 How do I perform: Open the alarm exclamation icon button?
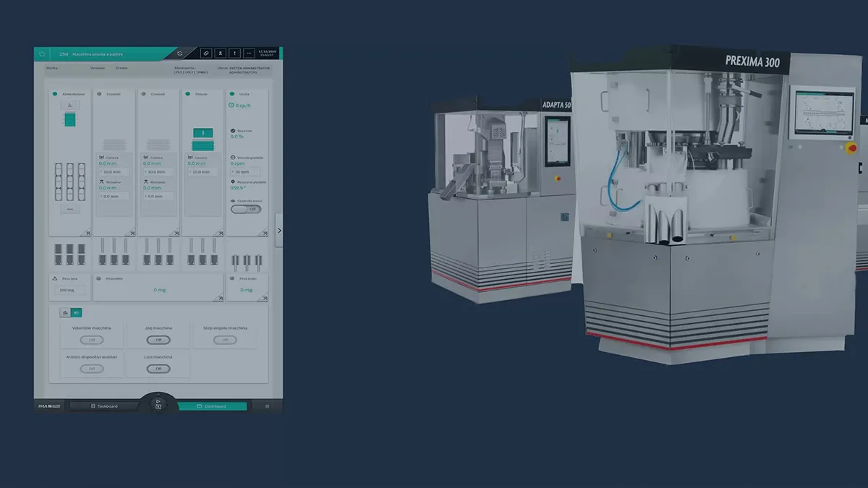(234, 53)
